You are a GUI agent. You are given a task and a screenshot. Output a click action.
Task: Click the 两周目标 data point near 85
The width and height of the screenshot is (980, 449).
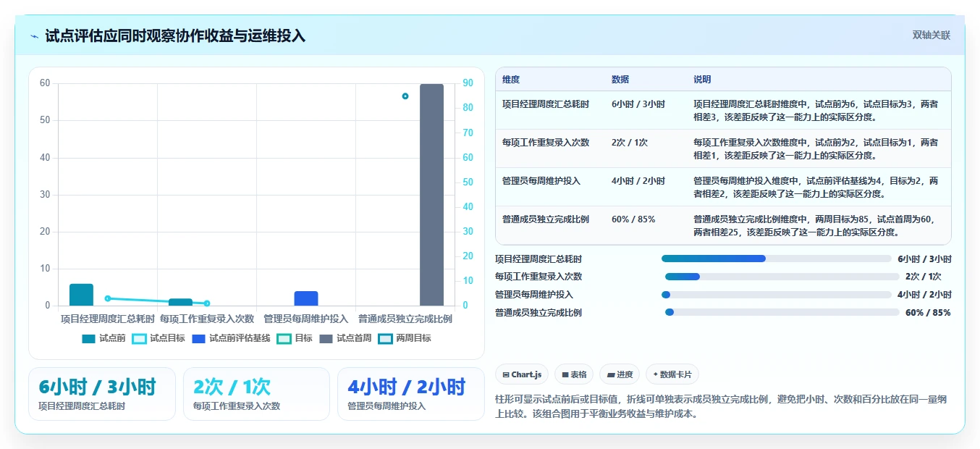point(405,96)
